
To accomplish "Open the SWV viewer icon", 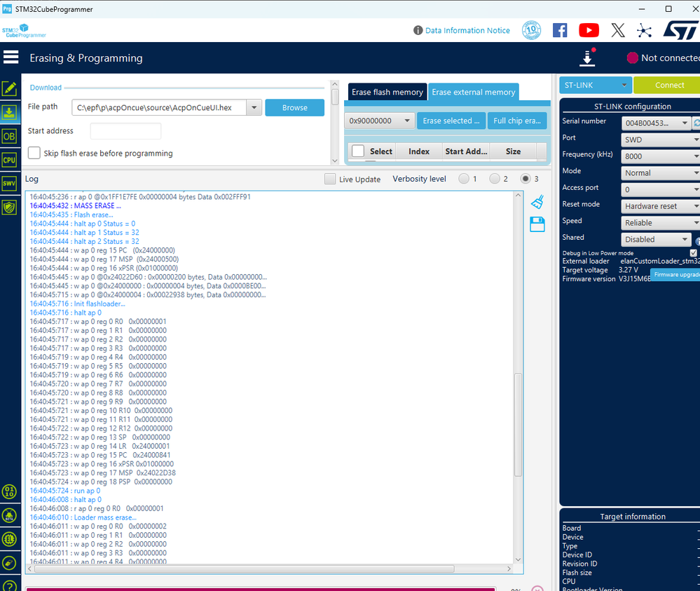I will click(9, 183).
